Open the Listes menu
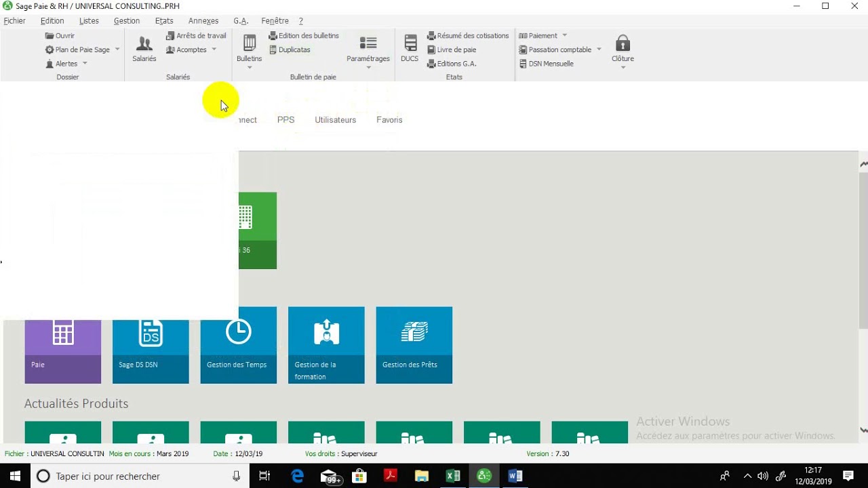The height and width of the screenshot is (488, 868). pos(89,21)
